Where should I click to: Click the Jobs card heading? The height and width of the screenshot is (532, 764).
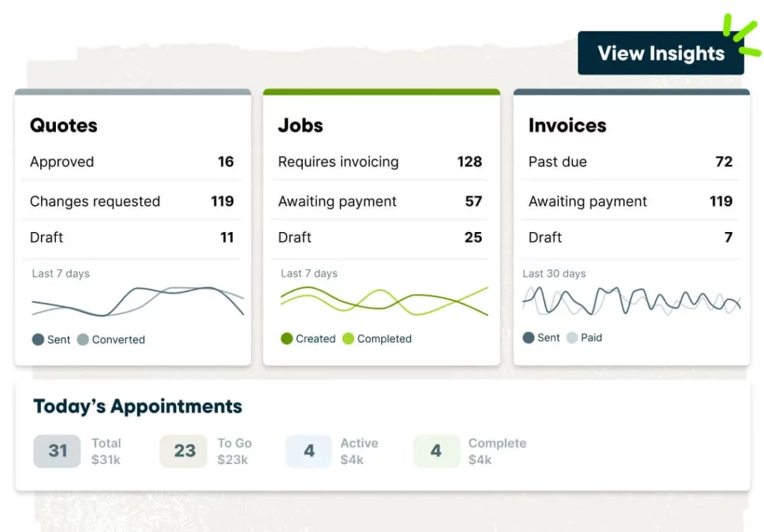point(301,125)
